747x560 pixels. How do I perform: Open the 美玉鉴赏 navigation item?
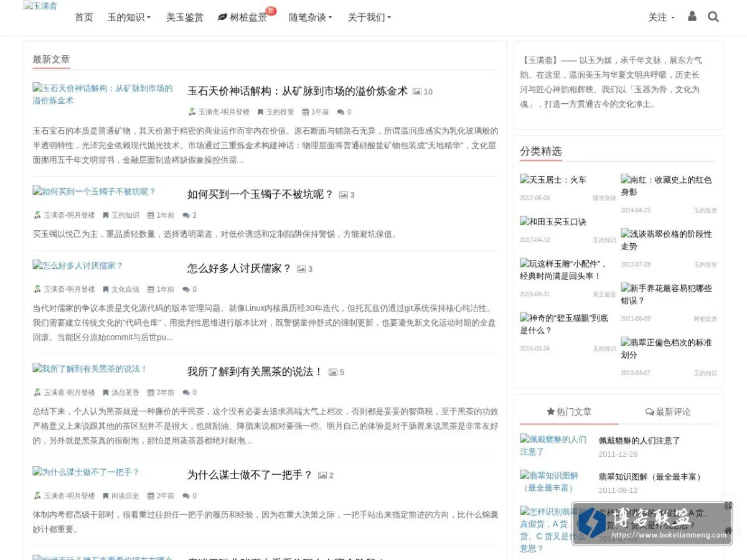click(x=185, y=17)
